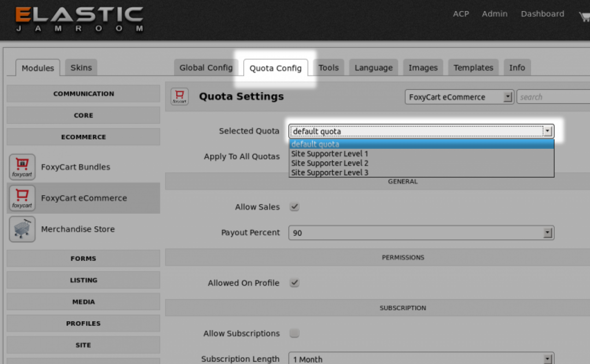Click the FoxyCart icon beside Quota Settings
The width and height of the screenshot is (590, 364).
180,97
